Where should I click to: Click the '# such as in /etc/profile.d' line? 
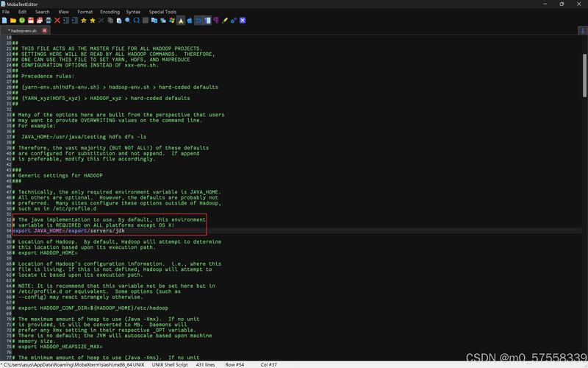[x=54, y=208]
